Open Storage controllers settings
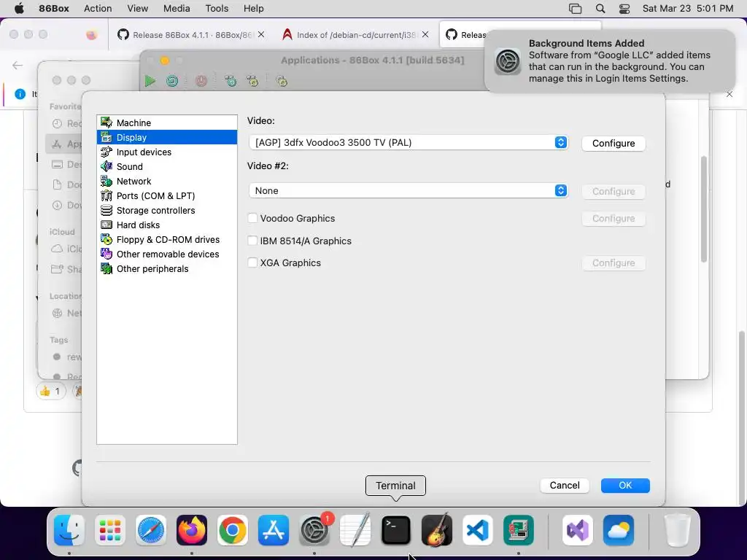This screenshot has width=747, height=560. point(167,211)
